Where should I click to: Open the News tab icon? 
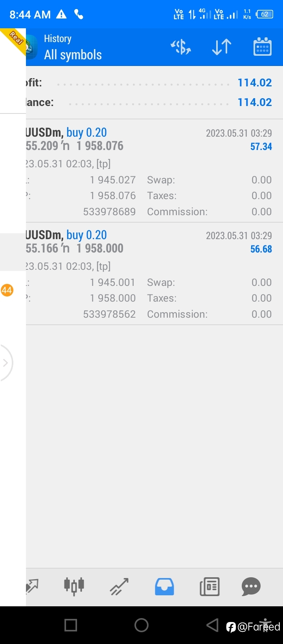coord(209,587)
